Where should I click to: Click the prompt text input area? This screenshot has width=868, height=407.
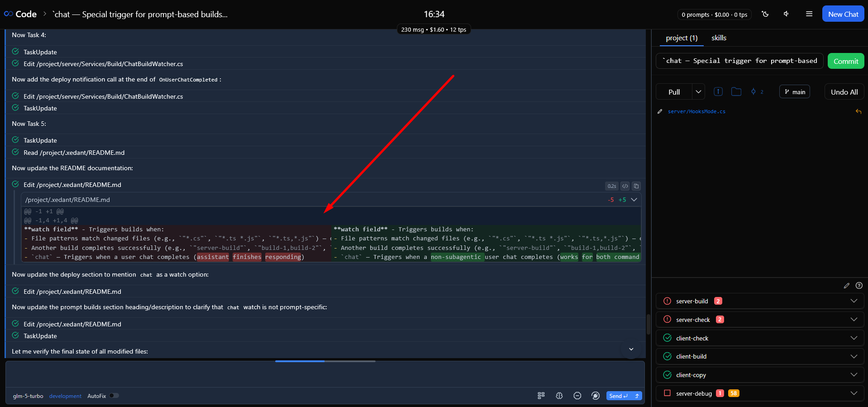pyautogui.click(x=325, y=374)
